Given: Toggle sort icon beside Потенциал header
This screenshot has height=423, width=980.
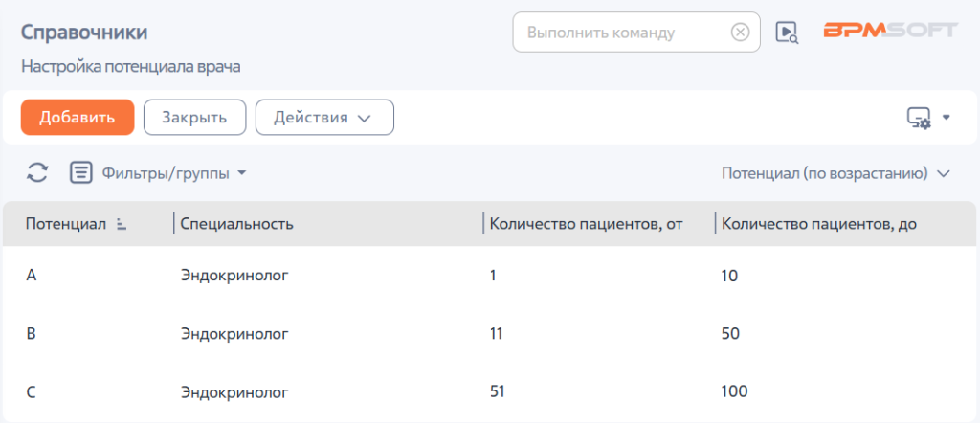Looking at the screenshot, I should tap(122, 224).
